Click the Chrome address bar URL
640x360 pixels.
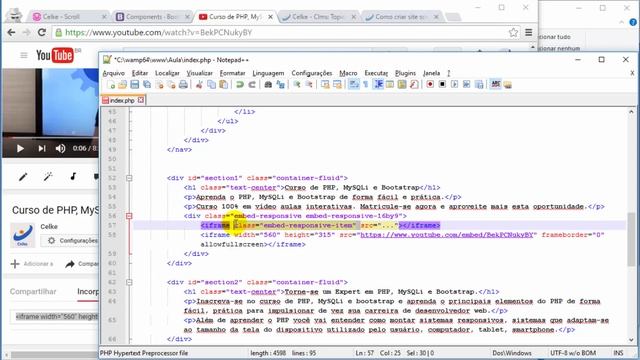pyautogui.click(x=158, y=32)
